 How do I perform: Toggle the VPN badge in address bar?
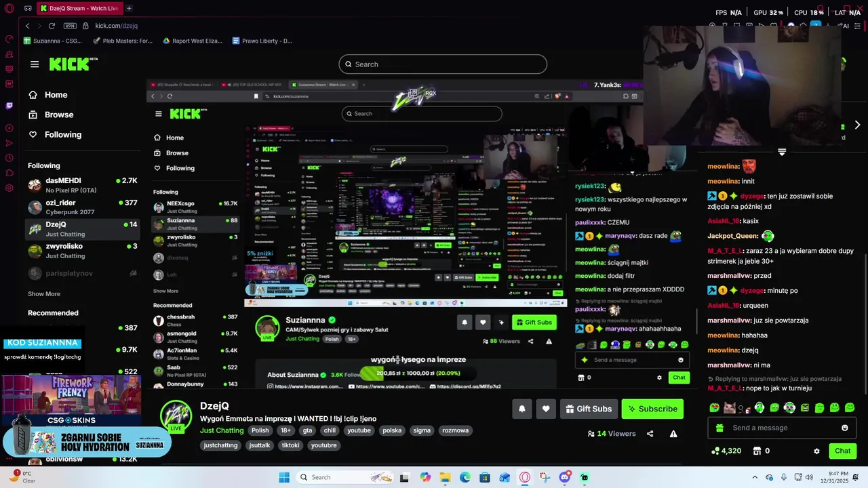(x=70, y=26)
